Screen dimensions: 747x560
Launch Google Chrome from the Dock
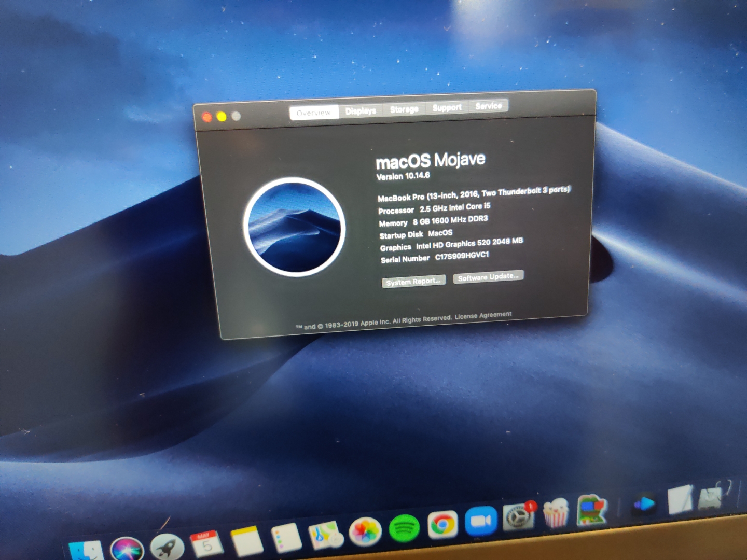tap(442, 525)
